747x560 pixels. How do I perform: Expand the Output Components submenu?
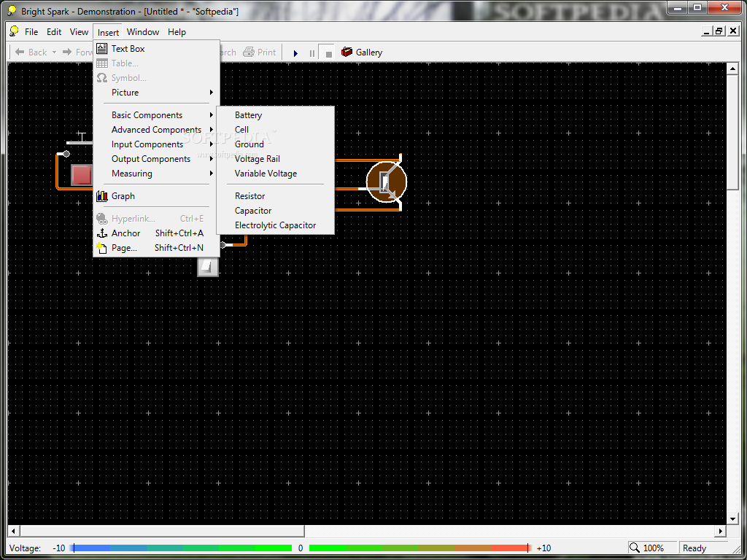tap(156, 159)
